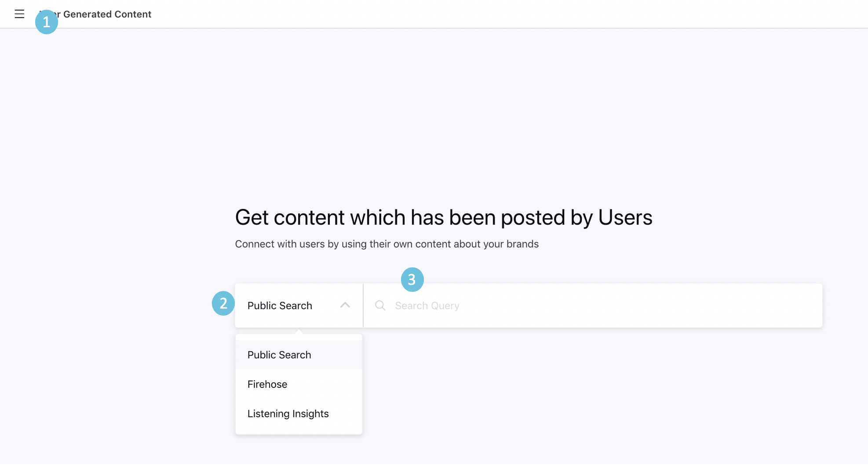Select "Firehose" from the dropdown list
Image resolution: width=868 pixels, height=466 pixels.
(267, 384)
